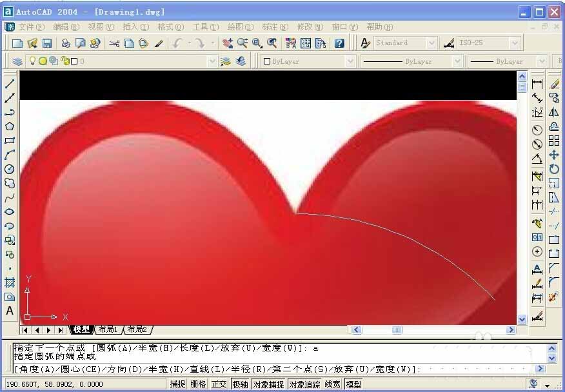
Task: Click the Undo arrow icon
Action: [177, 43]
